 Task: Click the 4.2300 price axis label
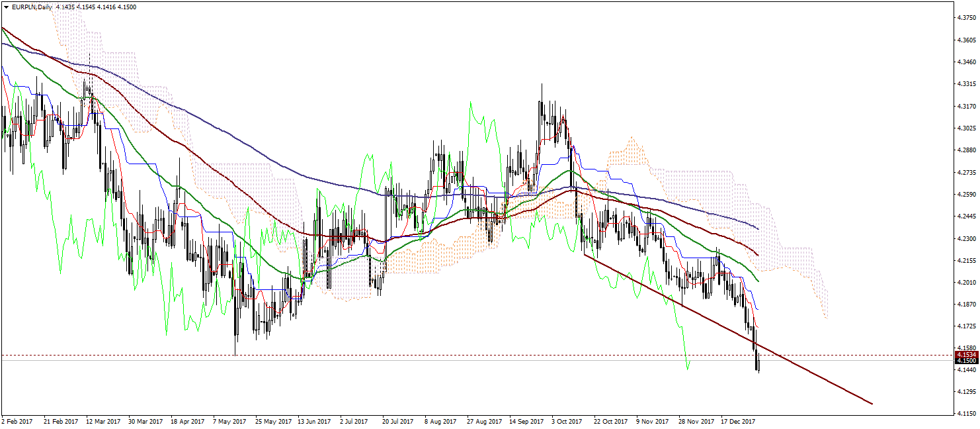pos(967,238)
